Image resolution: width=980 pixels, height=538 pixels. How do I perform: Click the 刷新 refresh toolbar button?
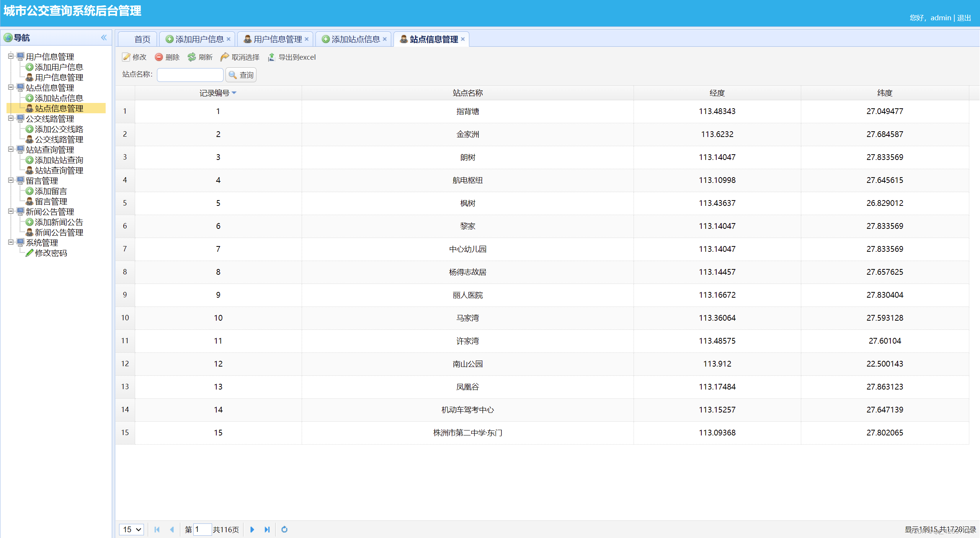point(200,57)
